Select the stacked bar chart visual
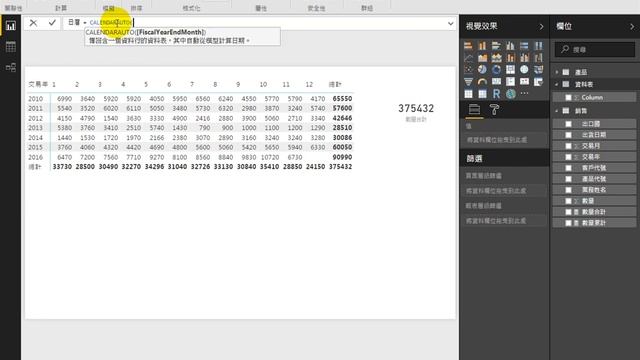Screen dimensions: 640x360 [469, 46]
